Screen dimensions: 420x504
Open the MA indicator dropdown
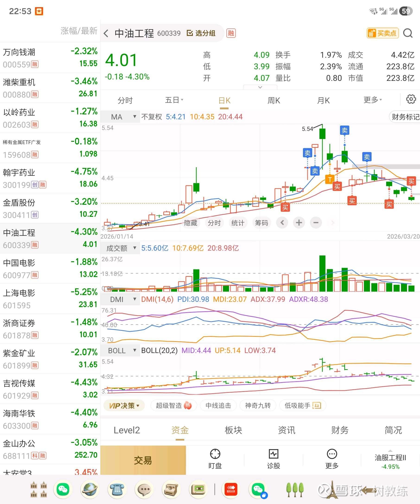tap(120, 117)
